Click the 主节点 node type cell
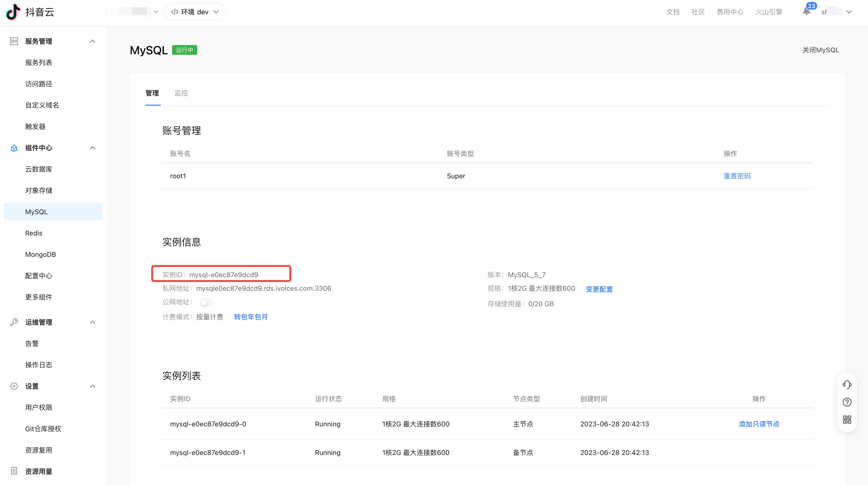868x485 pixels. (x=523, y=424)
